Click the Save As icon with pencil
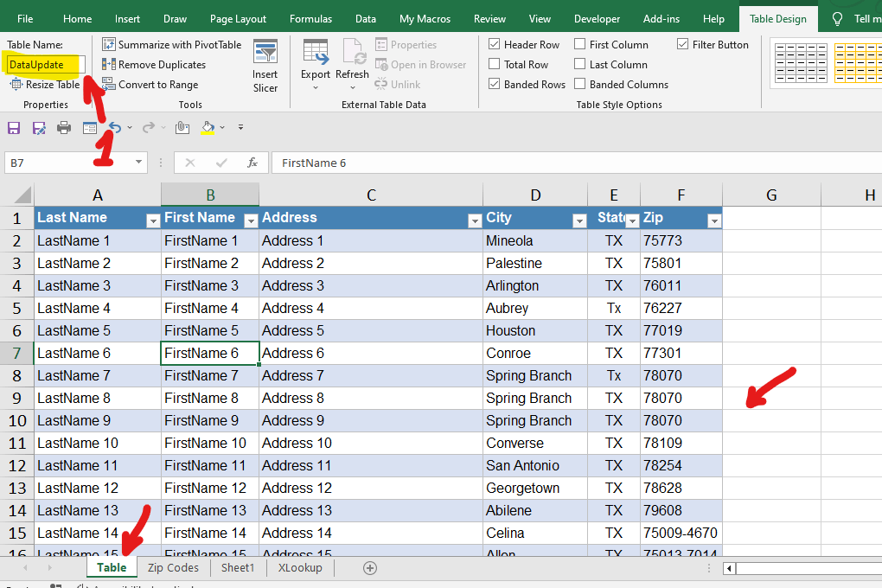This screenshot has height=588, width=882. pos(39,128)
